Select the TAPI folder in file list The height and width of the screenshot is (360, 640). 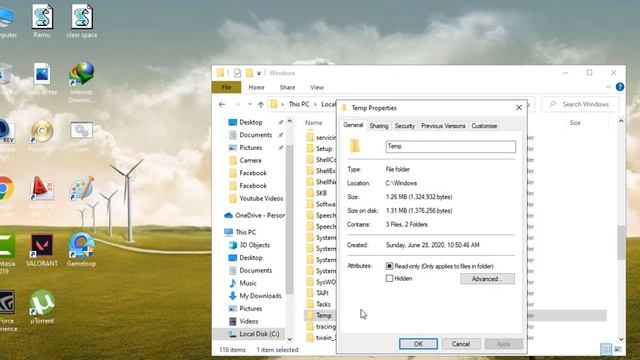318,293
